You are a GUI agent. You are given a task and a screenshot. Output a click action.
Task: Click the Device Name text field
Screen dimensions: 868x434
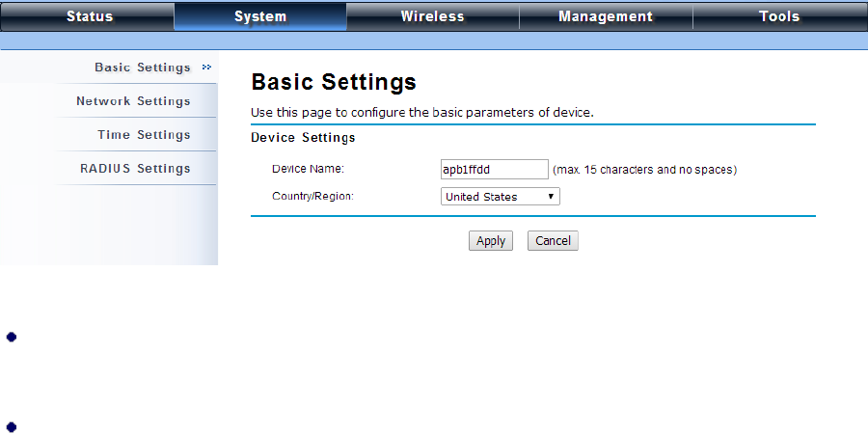[x=494, y=170]
